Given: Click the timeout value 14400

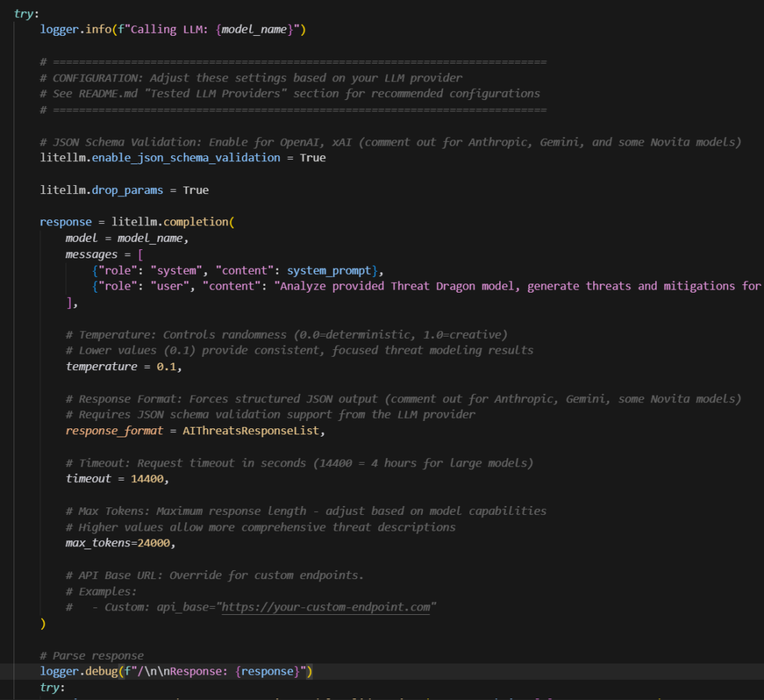Looking at the screenshot, I should pos(149,478).
